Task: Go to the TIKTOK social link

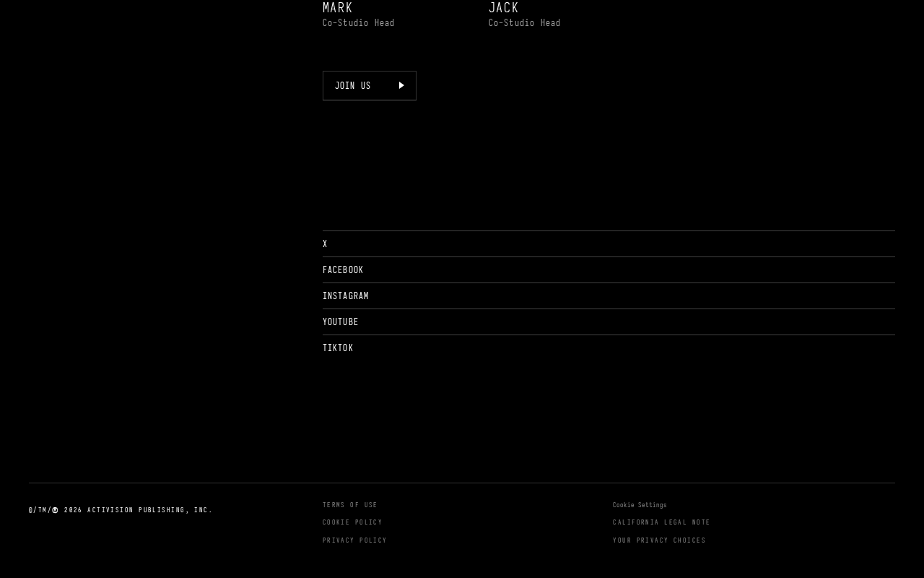Action: (338, 348)
